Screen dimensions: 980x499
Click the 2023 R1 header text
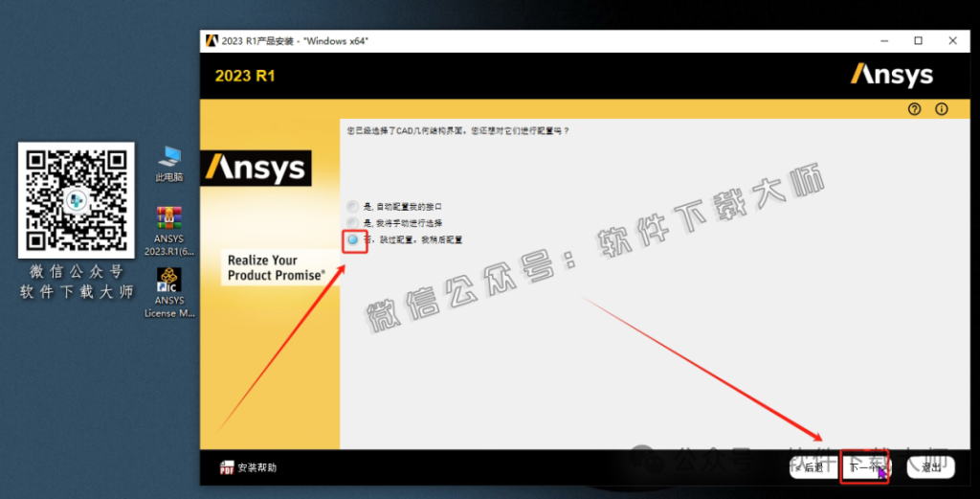(x=245, y=76)
